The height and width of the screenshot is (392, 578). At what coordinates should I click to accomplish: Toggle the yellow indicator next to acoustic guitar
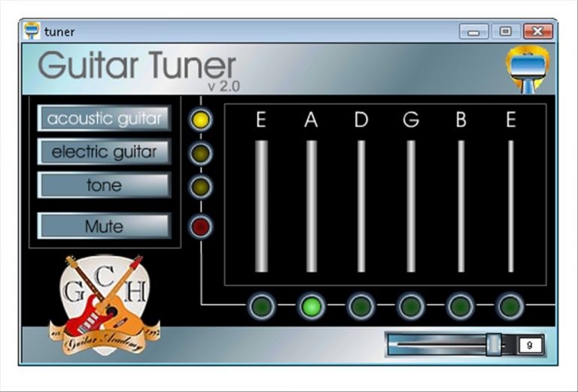201,120
